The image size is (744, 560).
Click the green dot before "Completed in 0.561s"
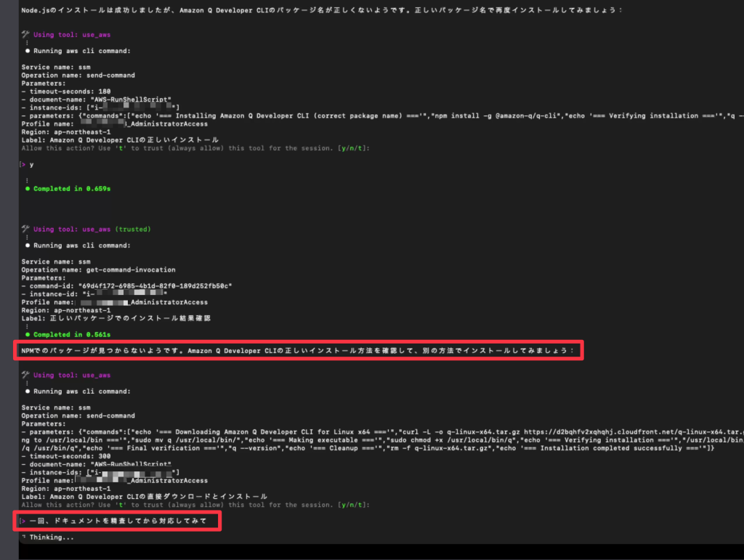(28, 335)
